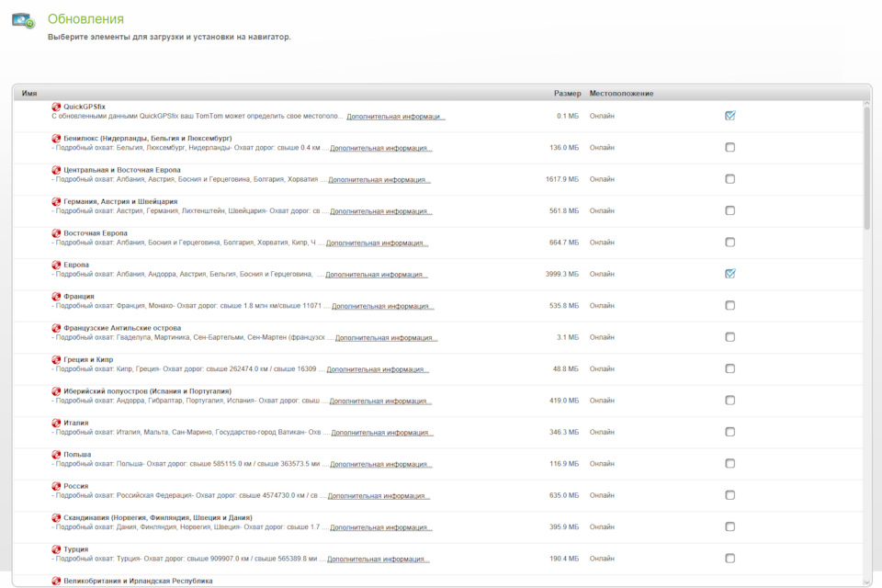882x588 pixels.
Task: Click the Обновления header device icon
Action: click(23, 21)
